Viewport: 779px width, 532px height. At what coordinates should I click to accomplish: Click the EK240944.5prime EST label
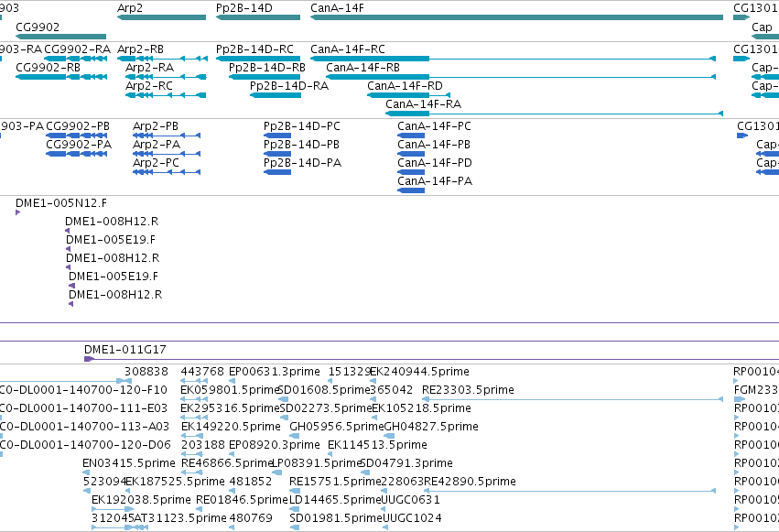tap(420, 371)
